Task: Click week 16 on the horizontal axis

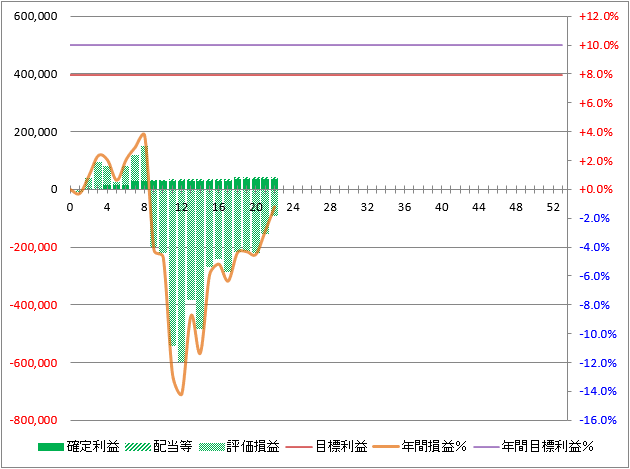Action: click(x=219, y=207)
